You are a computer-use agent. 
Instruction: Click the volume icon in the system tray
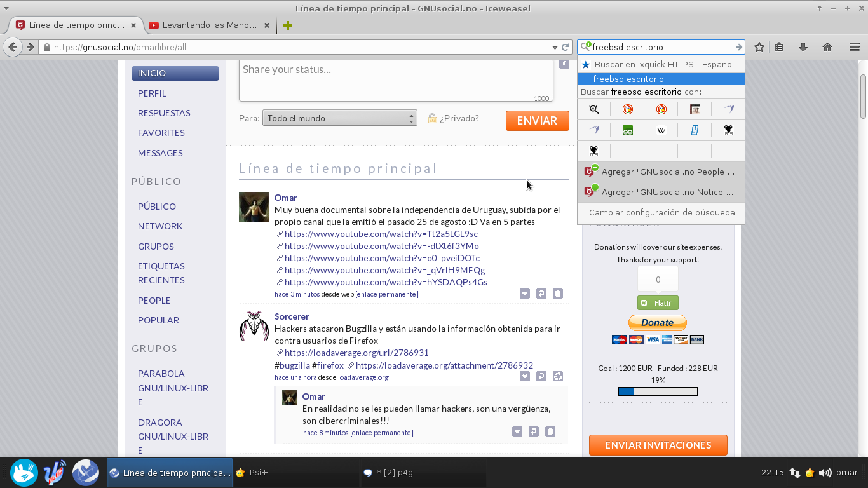[x=825, y=472]
